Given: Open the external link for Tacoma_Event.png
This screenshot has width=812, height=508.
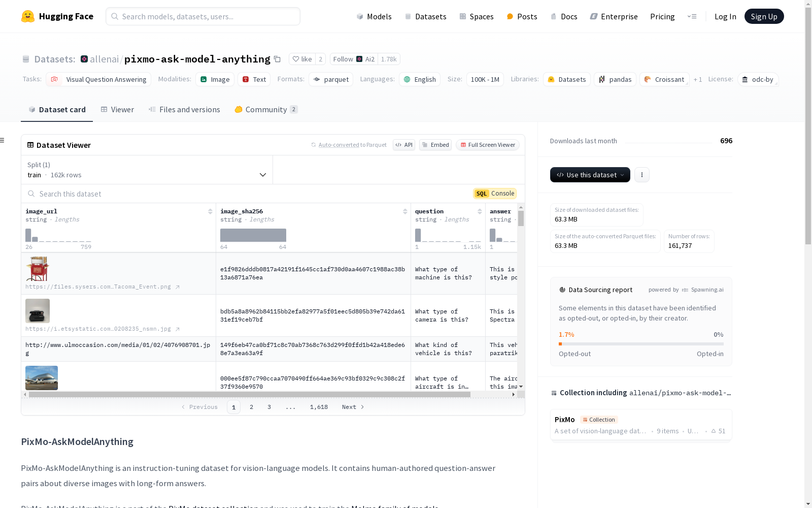Looking at the screenshot, I should 178,287.
